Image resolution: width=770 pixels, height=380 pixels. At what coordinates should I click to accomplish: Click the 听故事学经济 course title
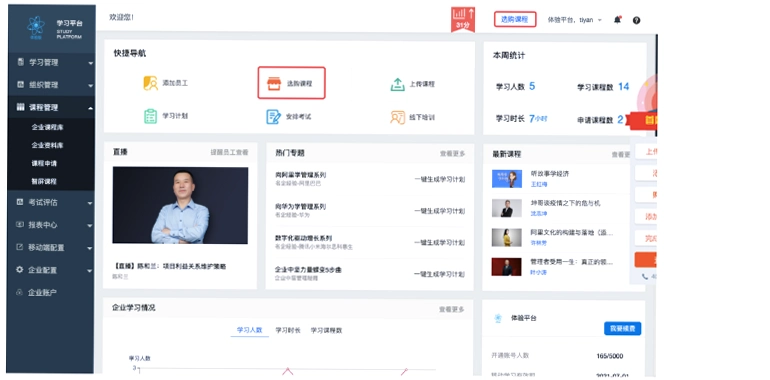point(550,174)
